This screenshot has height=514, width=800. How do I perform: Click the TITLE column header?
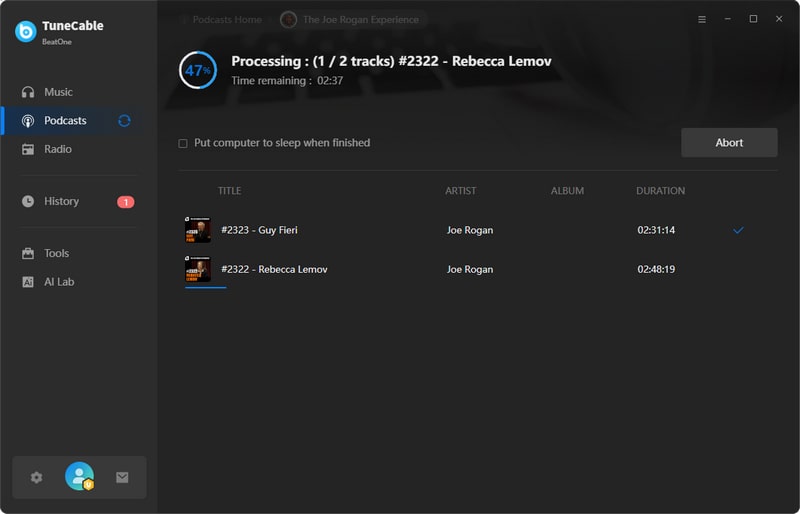tap(230, 191)
